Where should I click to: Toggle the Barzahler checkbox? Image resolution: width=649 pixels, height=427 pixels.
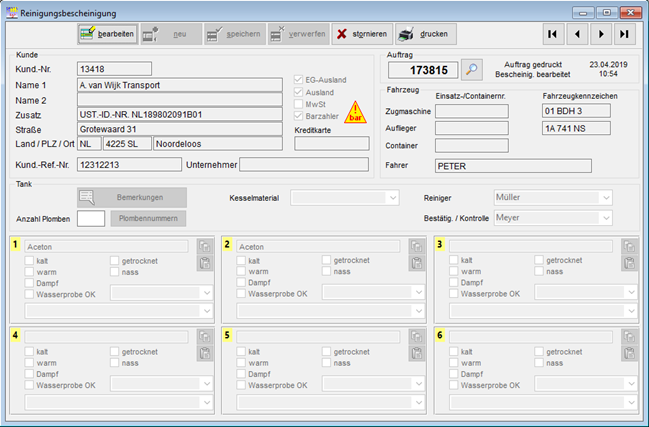[299, 116]
